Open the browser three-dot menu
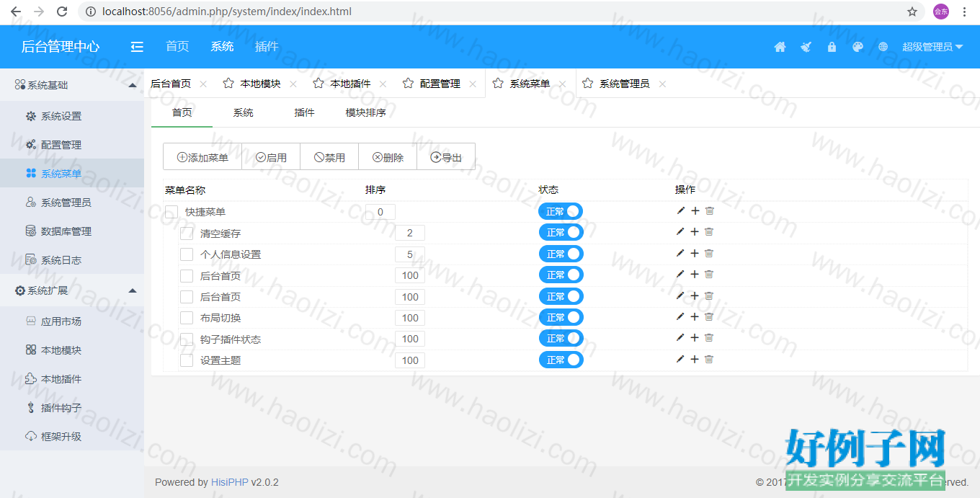Screen dimensions: 980x498 pos(964,12)
